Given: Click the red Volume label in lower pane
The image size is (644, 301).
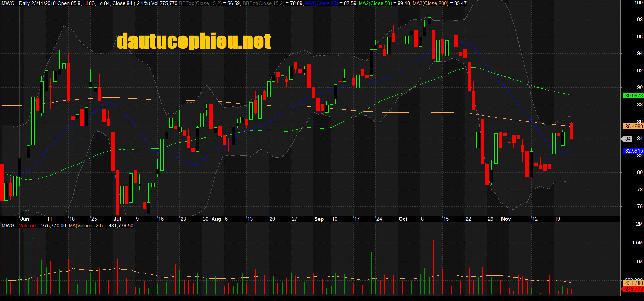Looking at the screenshot, I should coord(27,226).
